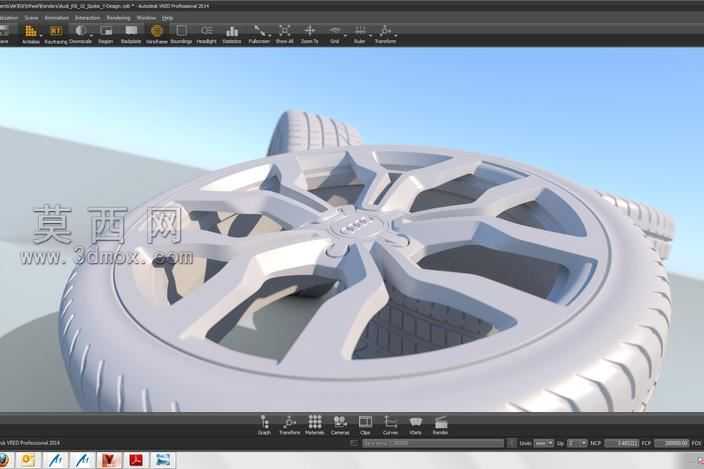Activate the Region render icon
This screenshot has width=704, height=469.
coord(106,34)
